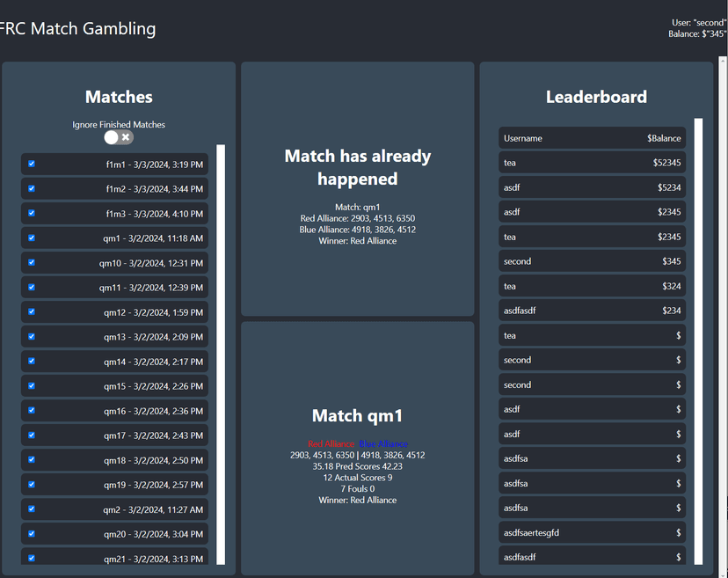The image size is (728, 578).
Task: Open match qm11 - 3/2/2024, 12:39 PM
Action: (114, 288)
